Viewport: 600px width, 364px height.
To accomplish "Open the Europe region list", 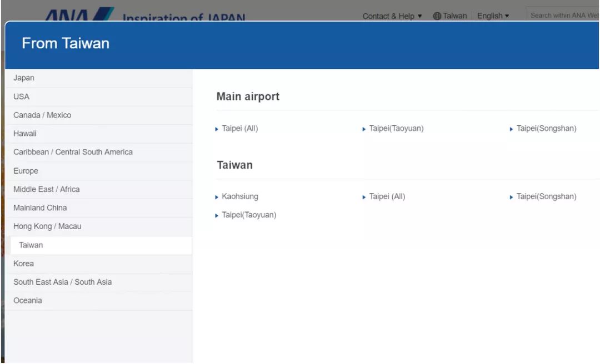I will 26,171.
